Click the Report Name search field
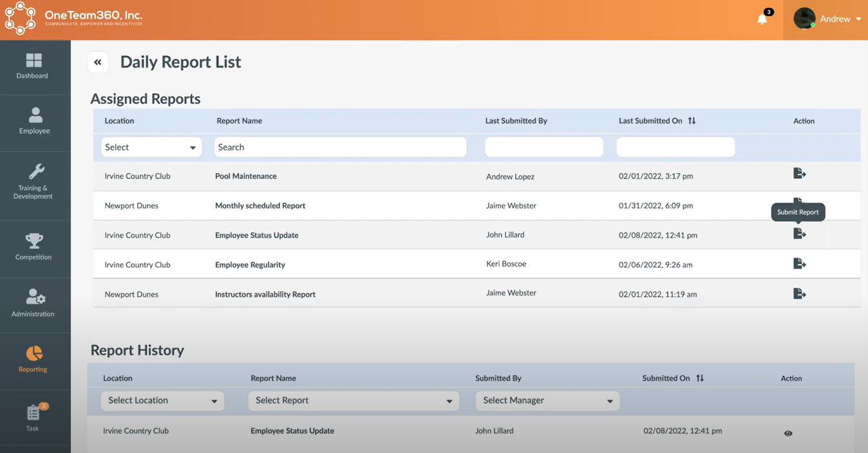Viewport: 868px width, 453px height. pos(339,147)
